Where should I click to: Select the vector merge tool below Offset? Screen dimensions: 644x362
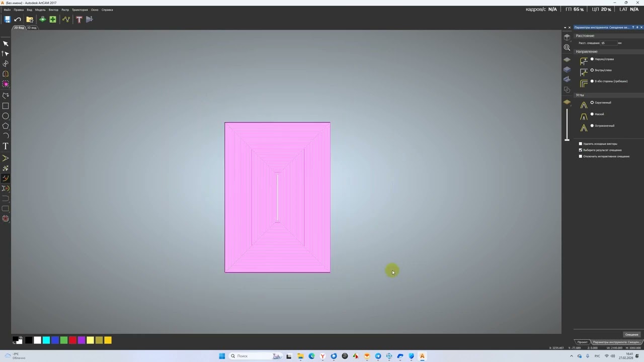click(x=6, y=189)
